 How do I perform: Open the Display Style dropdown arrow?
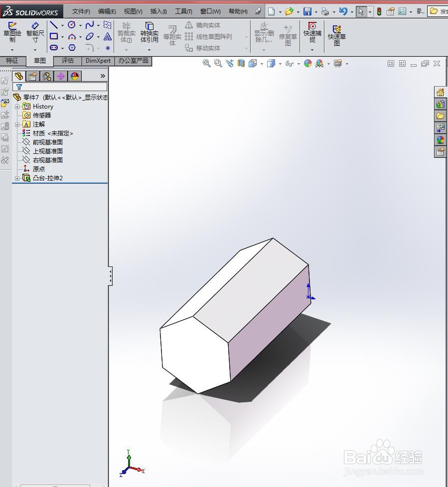[x=280, y=64]
